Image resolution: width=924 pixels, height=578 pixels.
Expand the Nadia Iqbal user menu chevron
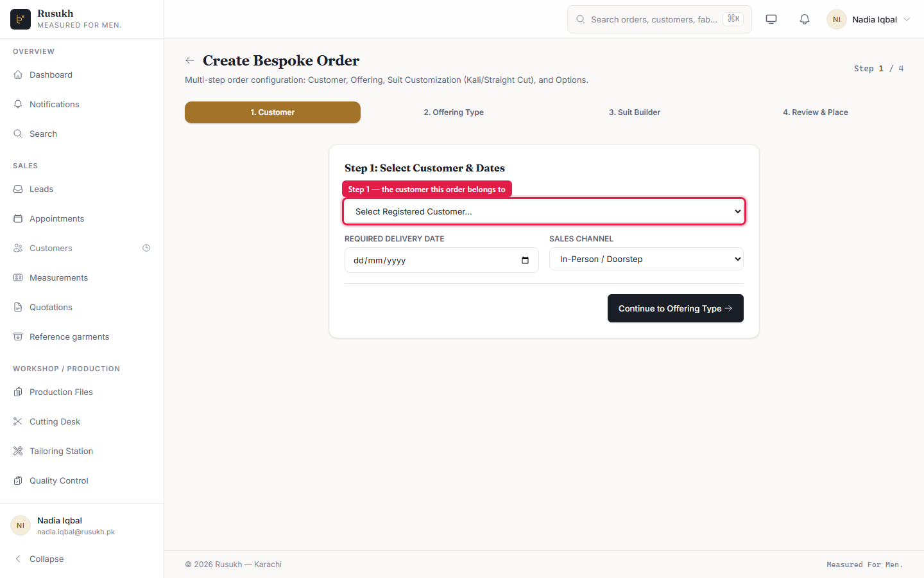click(907, 19)
